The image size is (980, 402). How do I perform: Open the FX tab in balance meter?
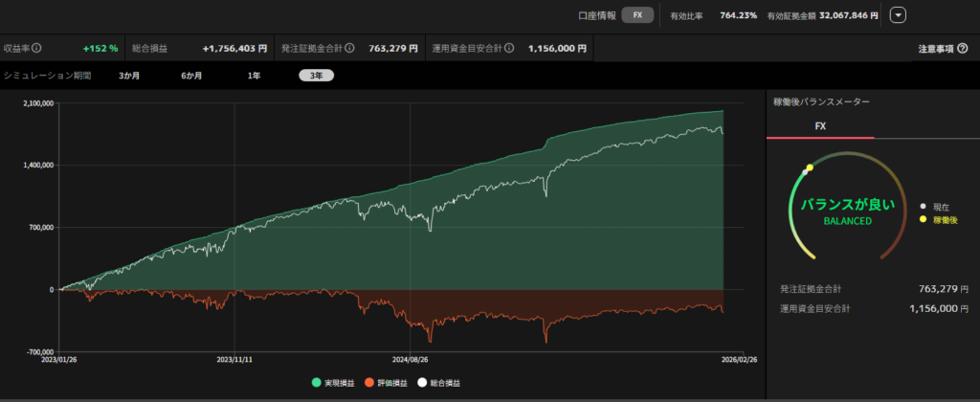pos(820,125)
